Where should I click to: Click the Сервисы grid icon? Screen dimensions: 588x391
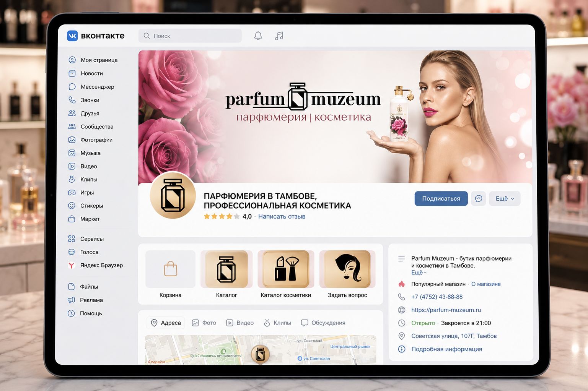[x=72, y=239]
